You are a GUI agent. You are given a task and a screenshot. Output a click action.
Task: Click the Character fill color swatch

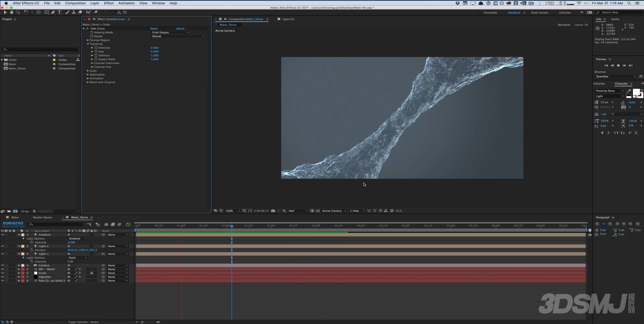tap(636, 92)
